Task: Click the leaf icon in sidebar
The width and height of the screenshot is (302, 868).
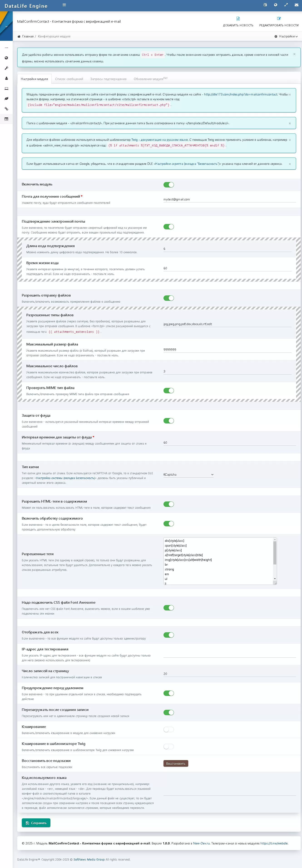Action: tap(6, 99)
